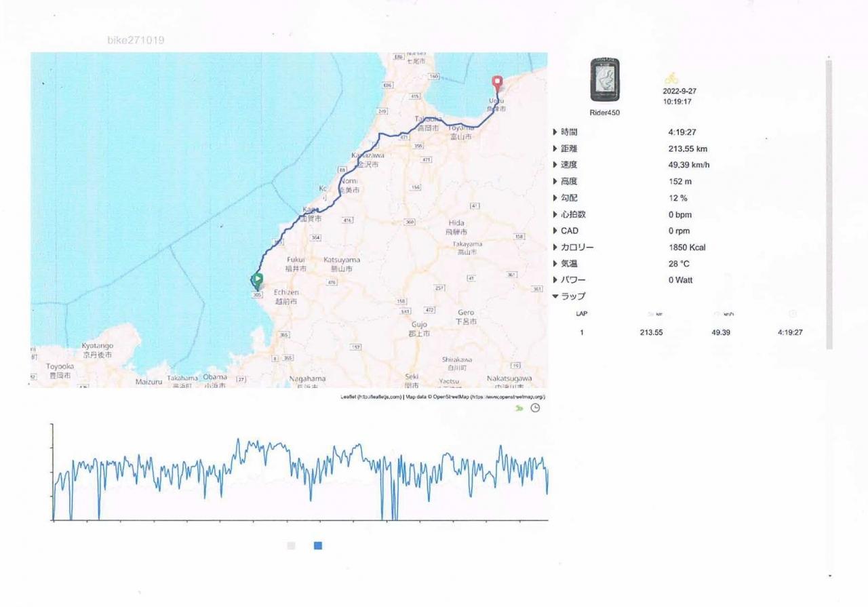This screenshot has height=607, width=868.
Task: Click lap 1 row in the lap table
Action: click(690, 333)
